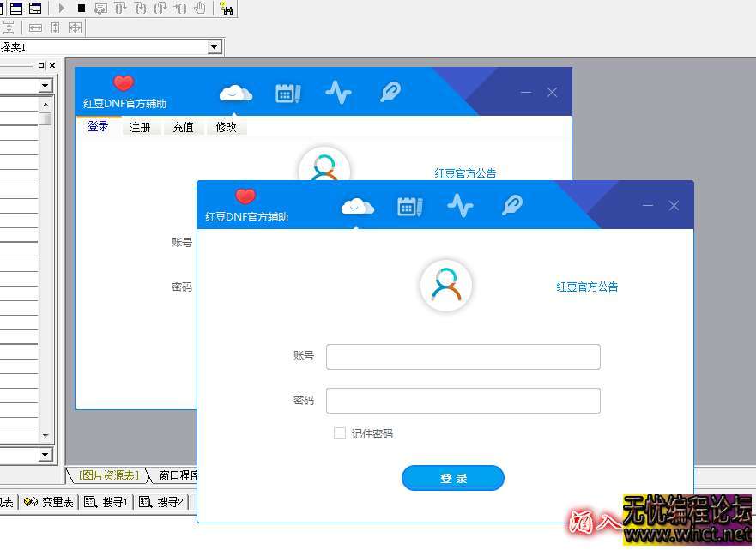Click the red heart logo of 红豆DNF官方辅助

point(245,195)
